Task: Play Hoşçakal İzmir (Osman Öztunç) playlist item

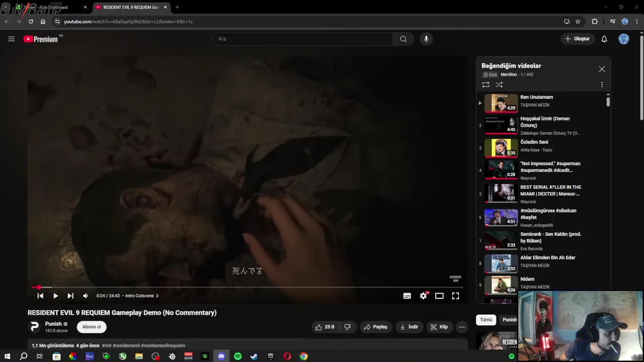Action: [543, 125]
